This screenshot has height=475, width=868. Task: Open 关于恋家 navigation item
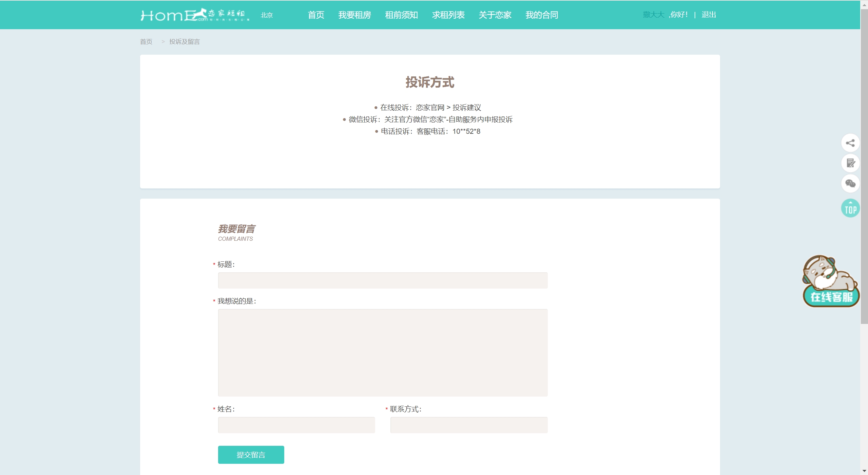[x=495, y=15]
